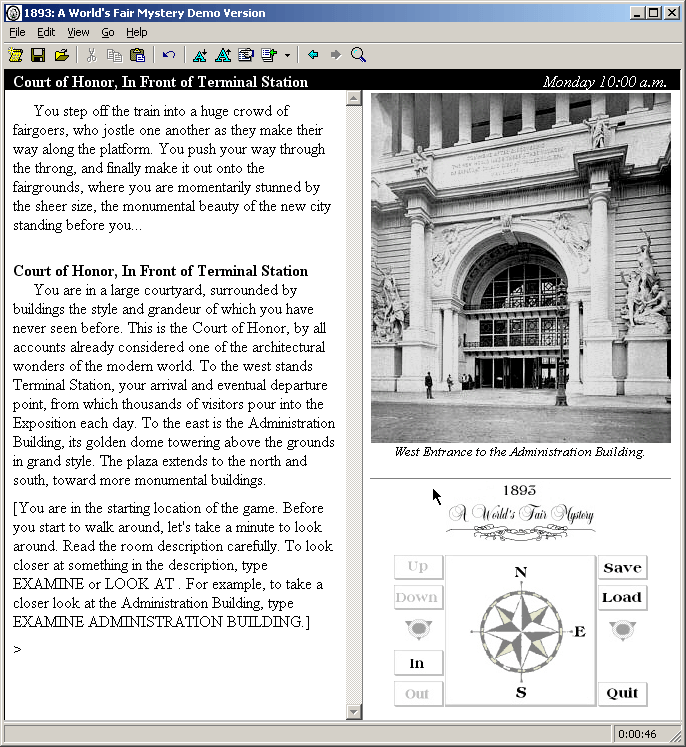The width and height of the screenshot is (686, 747).
Task: Click the Copy toolbar icon
Action: (114, 55)
